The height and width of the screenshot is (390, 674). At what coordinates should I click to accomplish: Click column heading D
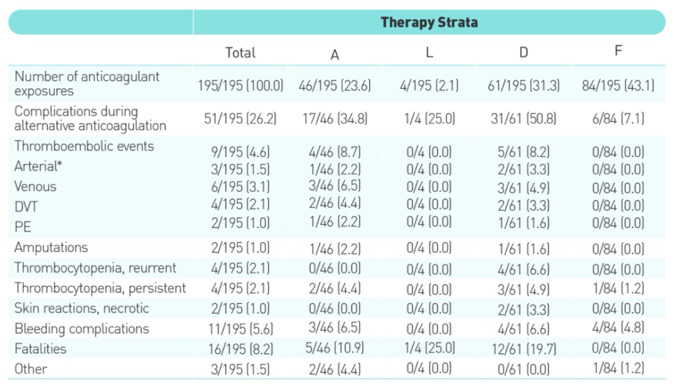(524, 52)
